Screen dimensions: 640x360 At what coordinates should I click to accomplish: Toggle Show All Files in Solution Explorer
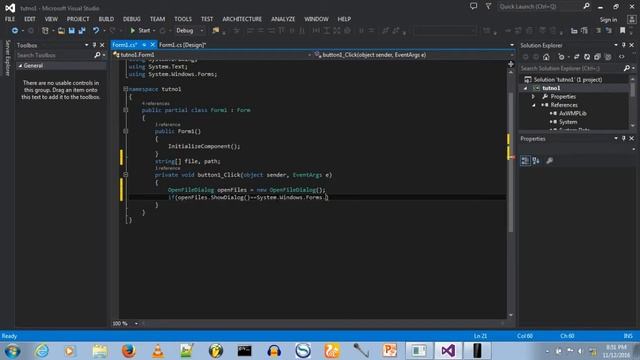tap(607, 57)
